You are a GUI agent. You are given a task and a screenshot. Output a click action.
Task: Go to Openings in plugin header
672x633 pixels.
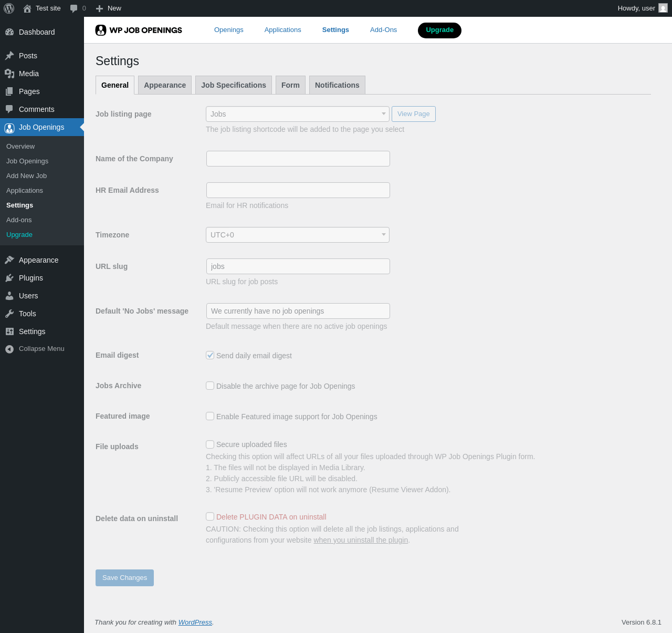(229, 30)
